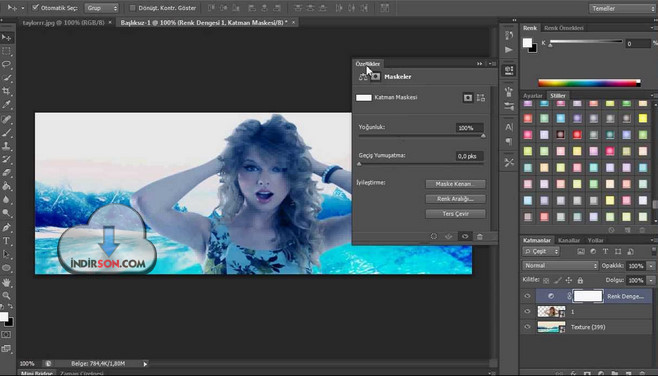
Task: Open the Renk panel flyout menu
Action: coord(653,28)
